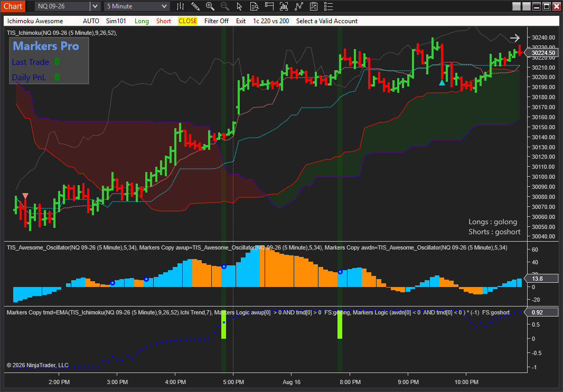Click the 10:00 PM time axis label

click(466, 382)
